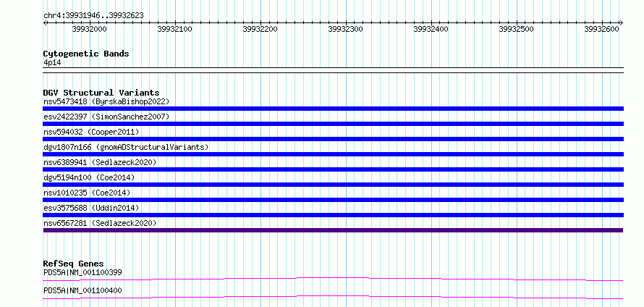This screenshot has height=307, width=644.
Task: Open variant nsv6567281 (Sedlazeck2020) label
Action: tap(100, 223)
